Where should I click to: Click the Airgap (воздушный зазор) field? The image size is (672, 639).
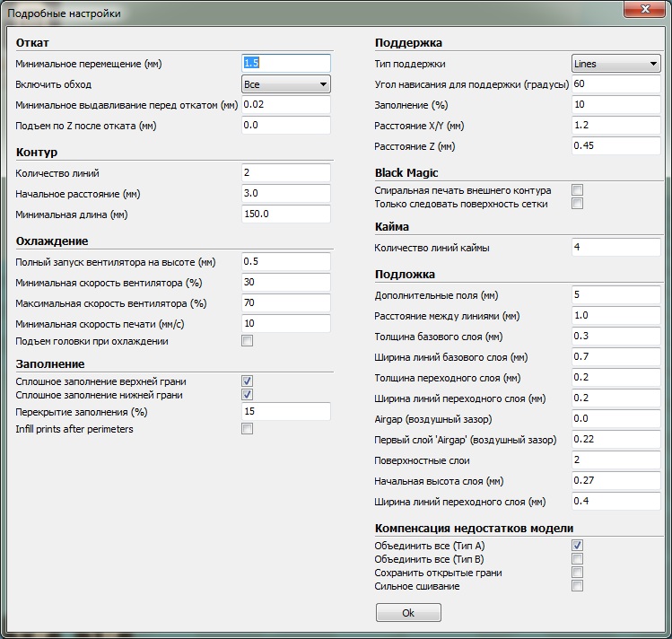pyautogui.click(x=615, y=419)
